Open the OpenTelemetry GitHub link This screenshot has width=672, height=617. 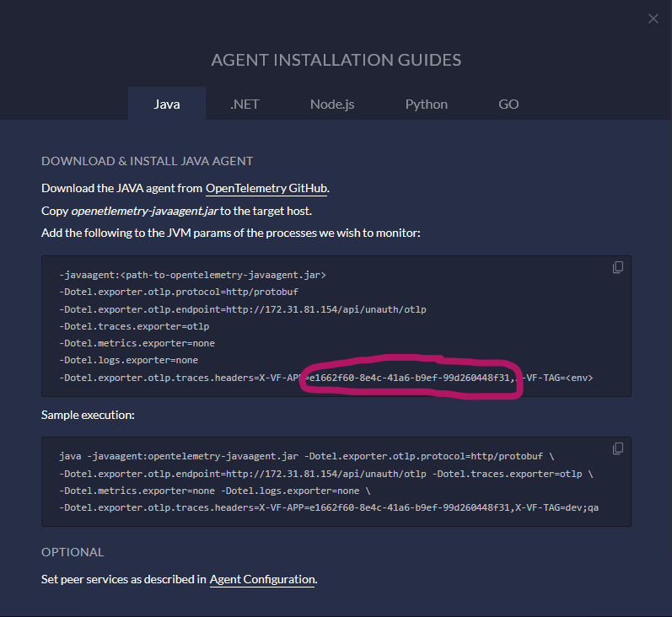pos(266,188)
